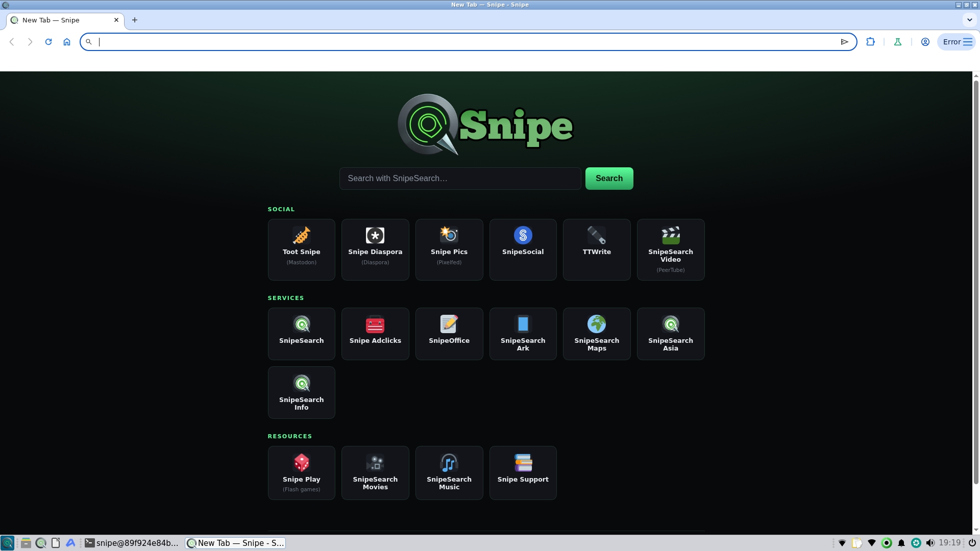Click the green Search button
The image size is (980, 551).
(609, 179)
